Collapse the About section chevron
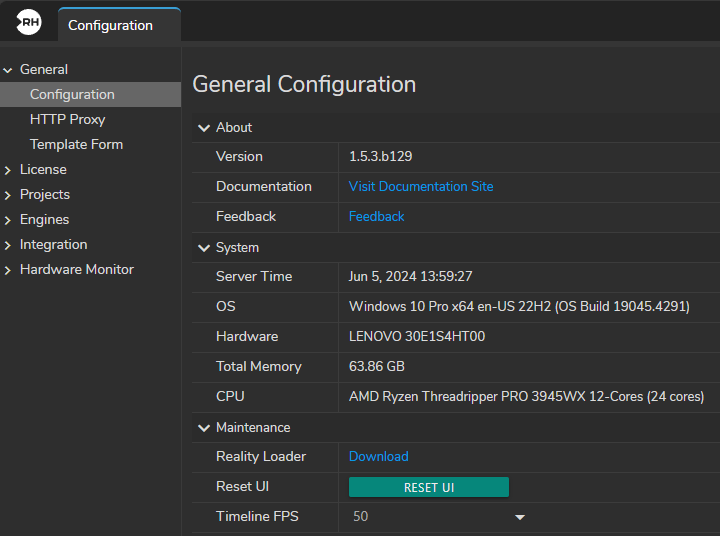 [x=204, y=128]
